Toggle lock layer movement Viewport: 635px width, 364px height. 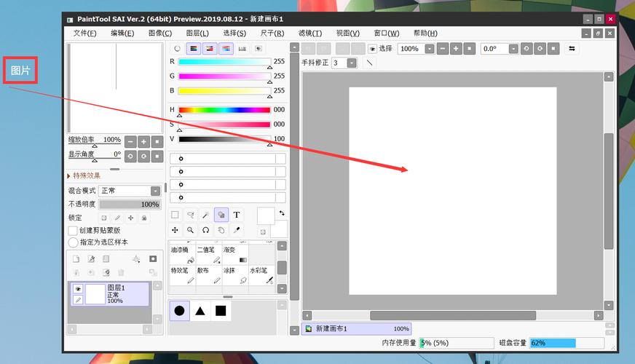click(131, 218)
